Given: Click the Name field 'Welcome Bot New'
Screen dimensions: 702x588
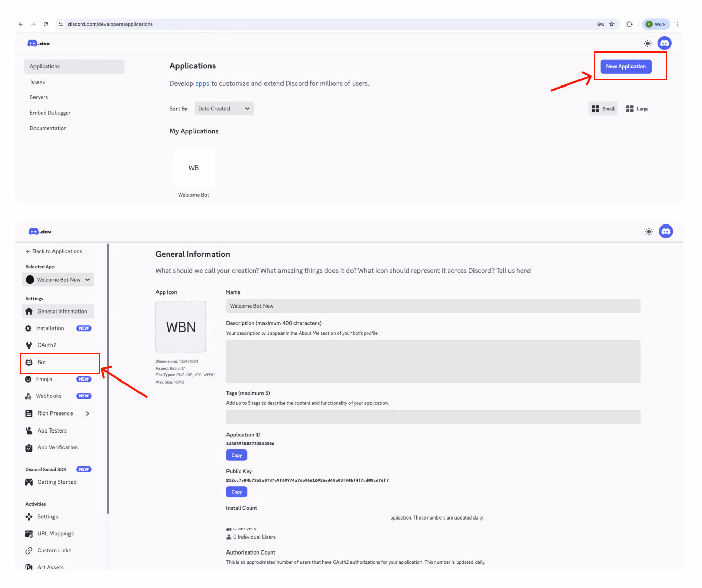Looking at the screenshot, I should pyautogui.click(x=433, y=306).
